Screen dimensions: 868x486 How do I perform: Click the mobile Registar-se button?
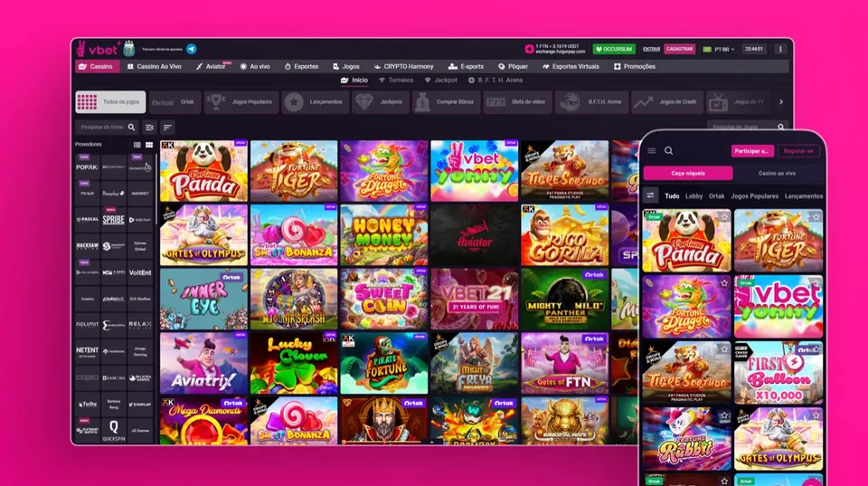coord(798,151)
